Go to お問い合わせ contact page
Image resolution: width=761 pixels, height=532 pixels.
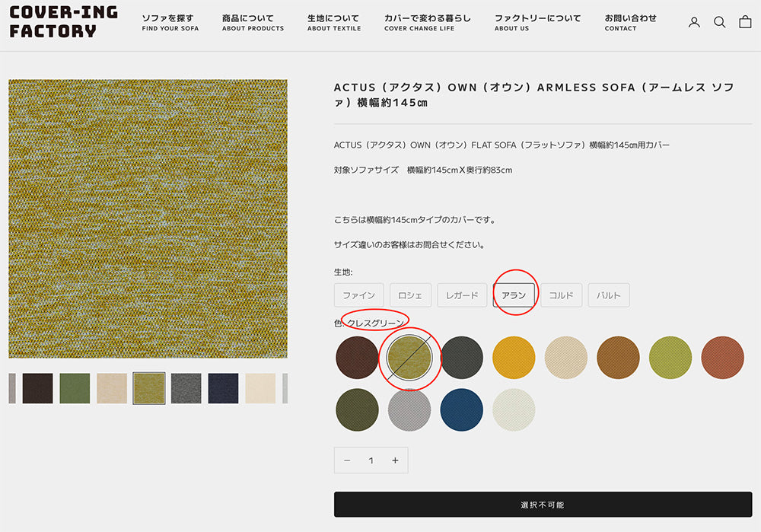630,22
